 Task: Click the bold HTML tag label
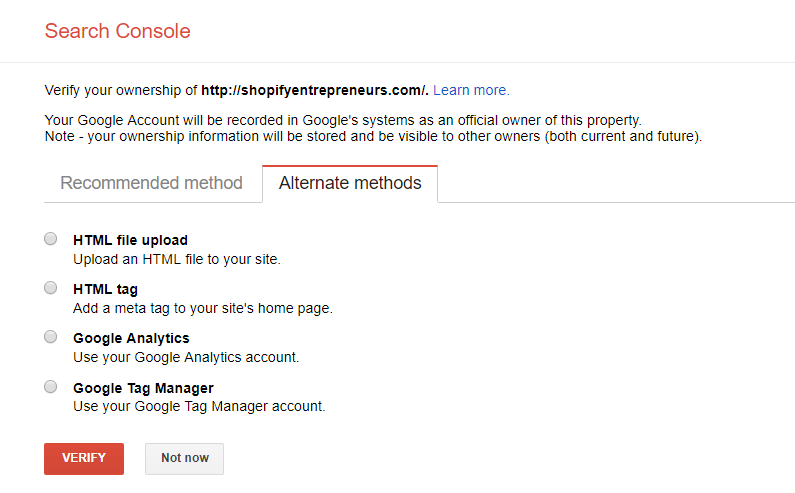click(x=105, y=289)
